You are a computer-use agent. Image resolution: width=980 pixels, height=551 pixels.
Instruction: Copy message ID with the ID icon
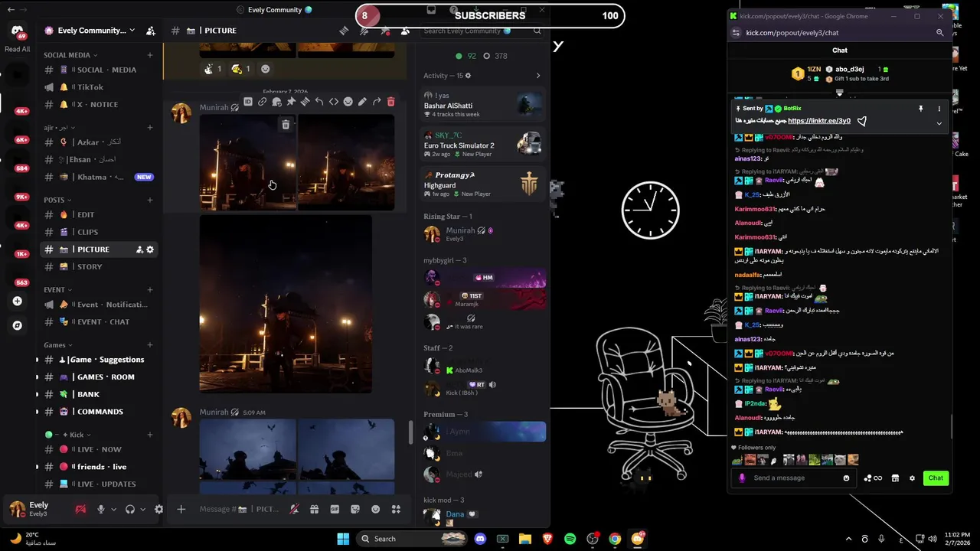(247, 102)
